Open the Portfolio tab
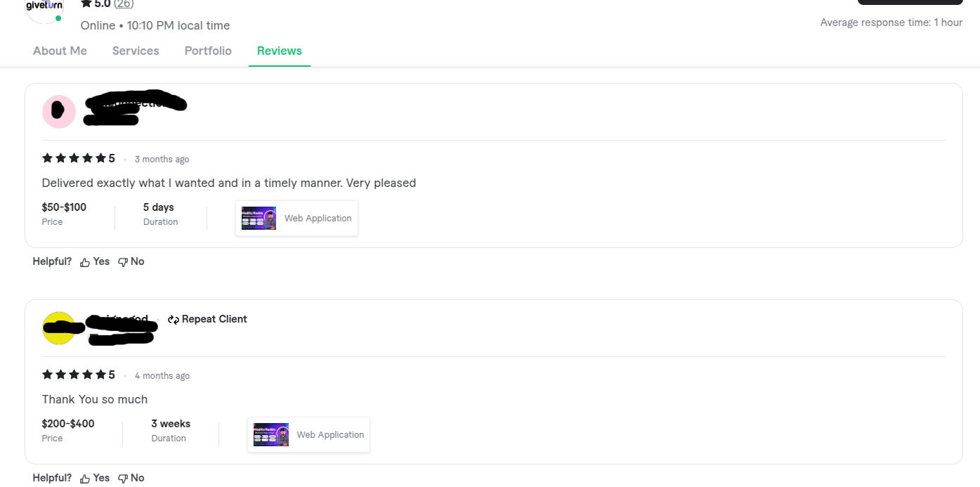 [208, 51]
